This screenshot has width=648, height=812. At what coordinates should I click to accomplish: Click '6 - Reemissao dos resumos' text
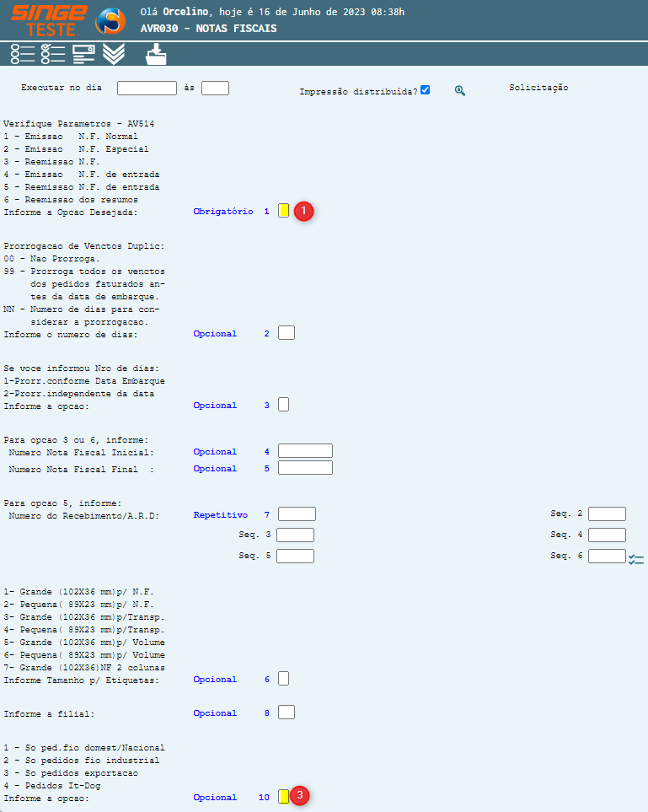click(x=71, y=199)
